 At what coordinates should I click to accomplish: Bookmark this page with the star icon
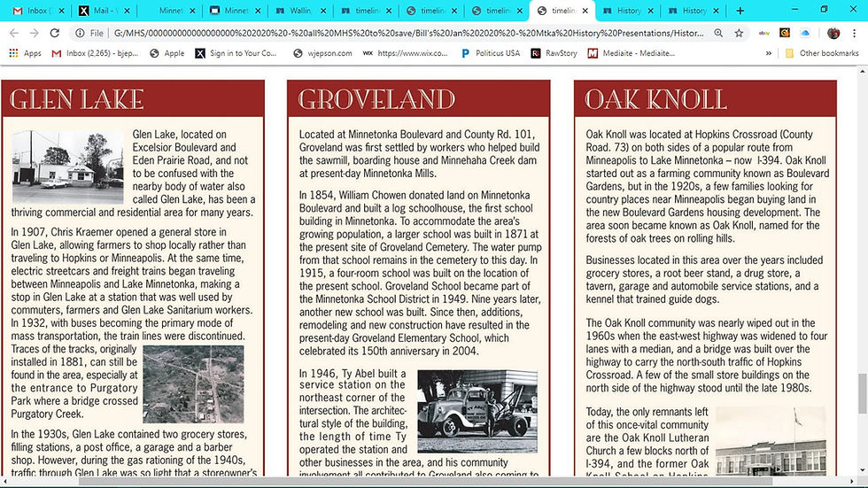pos(739,33)
